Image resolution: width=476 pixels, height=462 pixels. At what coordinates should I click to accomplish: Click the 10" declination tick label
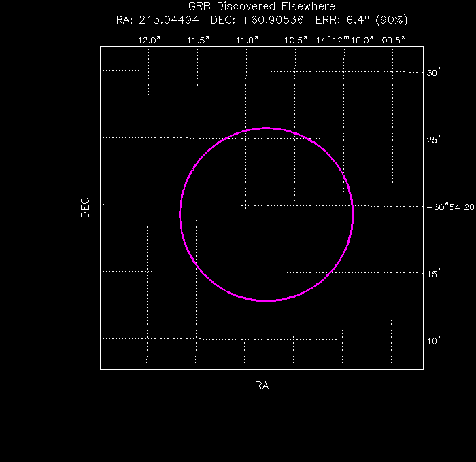(x=435, y=340)
